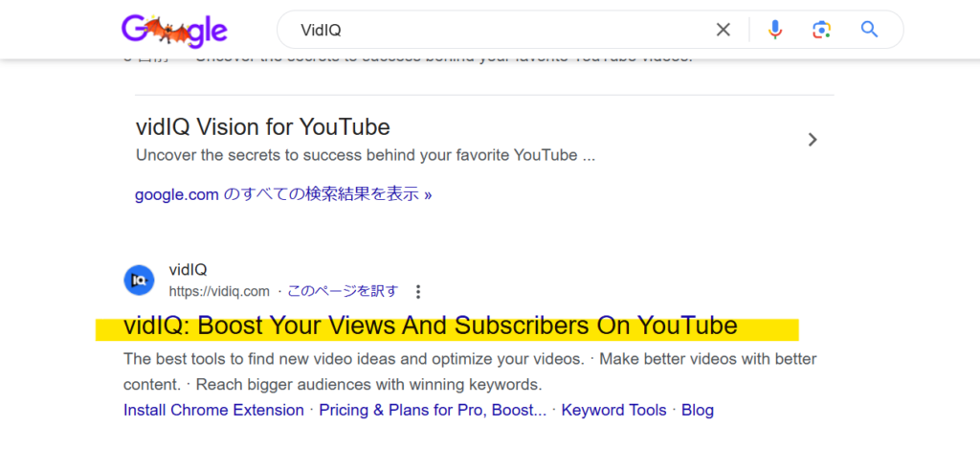The width and height of the screenshot is (980, 472).
Task: Expand the vidIQ Vision for YouTube chevron
Action: (x=813, y=140)
